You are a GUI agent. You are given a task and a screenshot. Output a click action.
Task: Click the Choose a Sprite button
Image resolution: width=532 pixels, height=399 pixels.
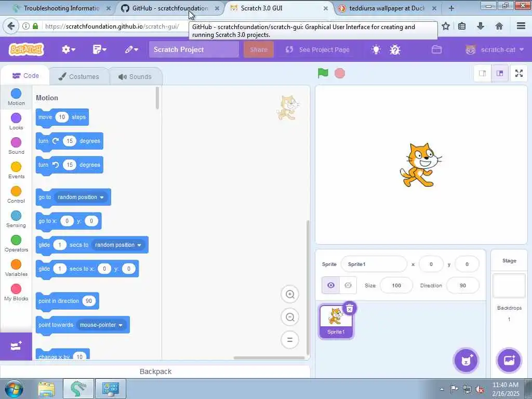pos(466,361)
